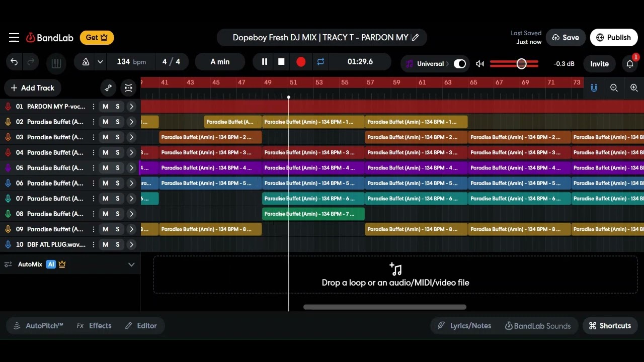Edit project title pencil icon

pos(415,38)
